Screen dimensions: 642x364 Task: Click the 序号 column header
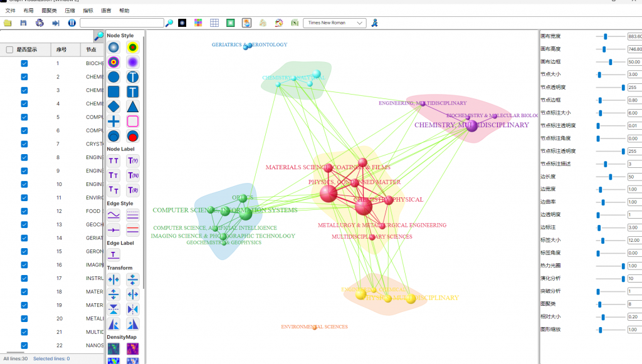click(x=61, y=49)
